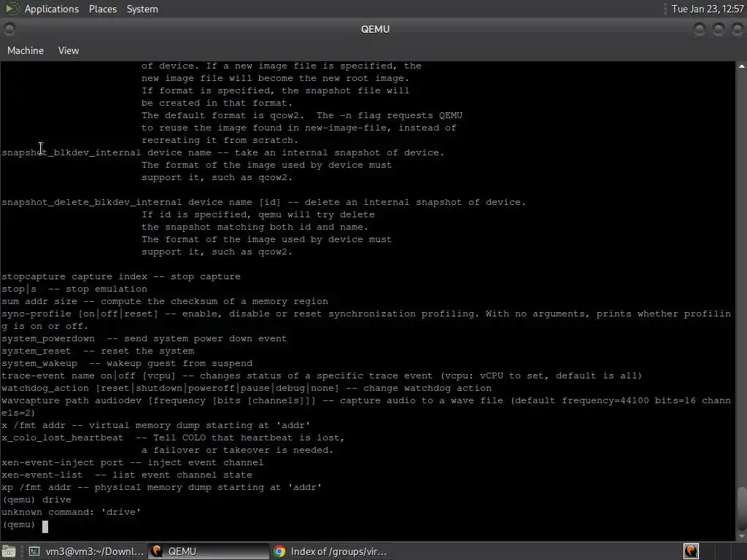Open the Applications menu

coord(52,9)
